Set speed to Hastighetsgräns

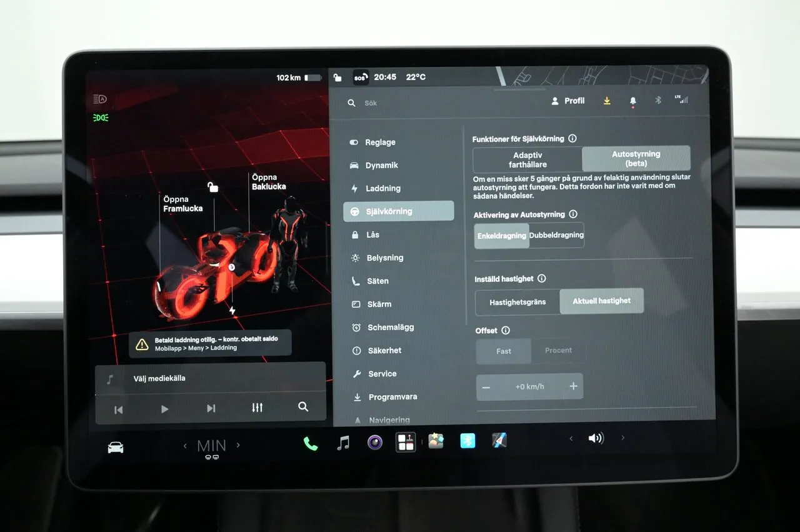coord(517,303)
